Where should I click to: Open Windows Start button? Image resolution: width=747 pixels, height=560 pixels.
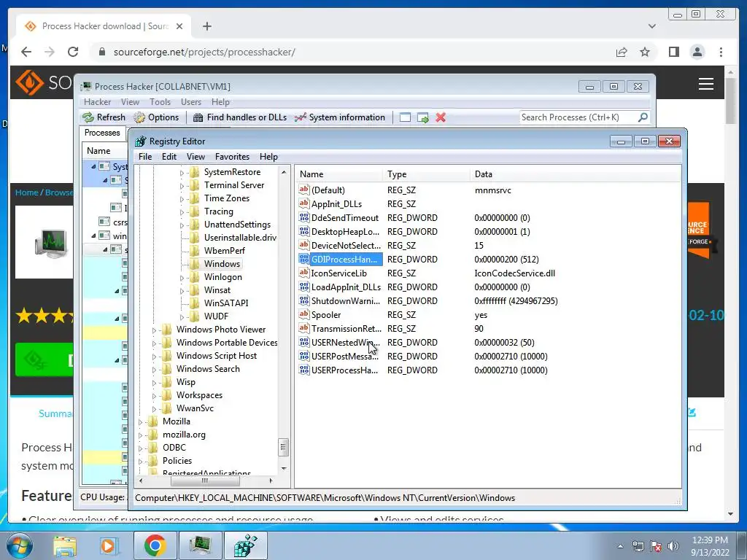pyautogui.click(x=20, y=545)
